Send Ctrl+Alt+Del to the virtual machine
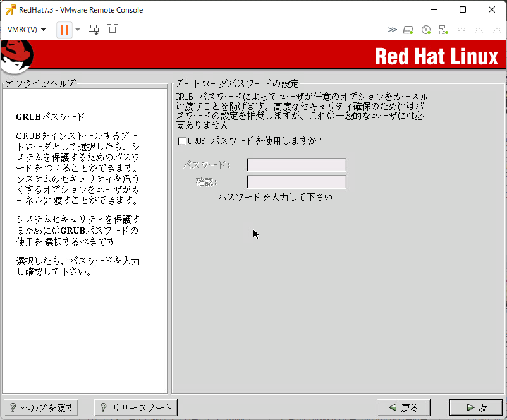Screen dimensions: 507x420 [94, 30]
